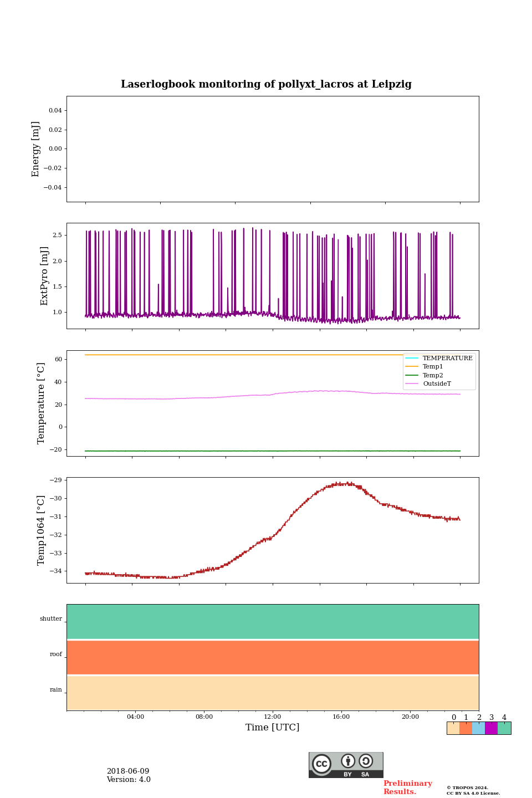This screenshot has height=798, width=532.
Task: Click the Temp1 legend entry
Action: click(424, 366)
